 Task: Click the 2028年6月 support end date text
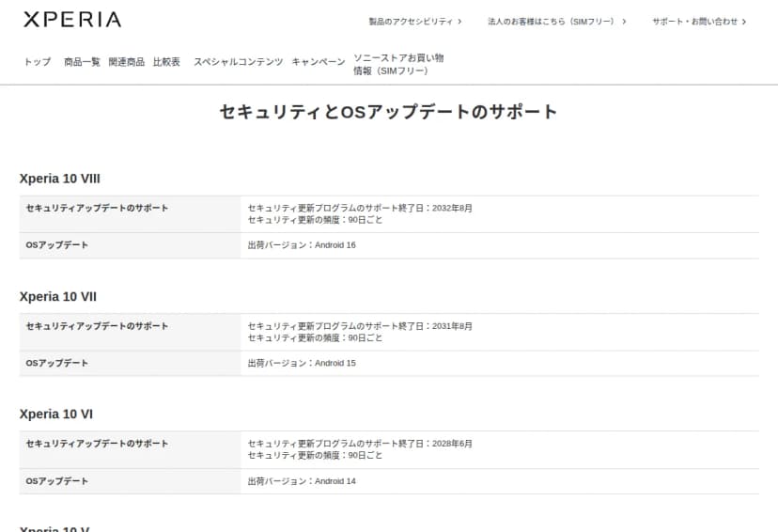click(452, 444)
